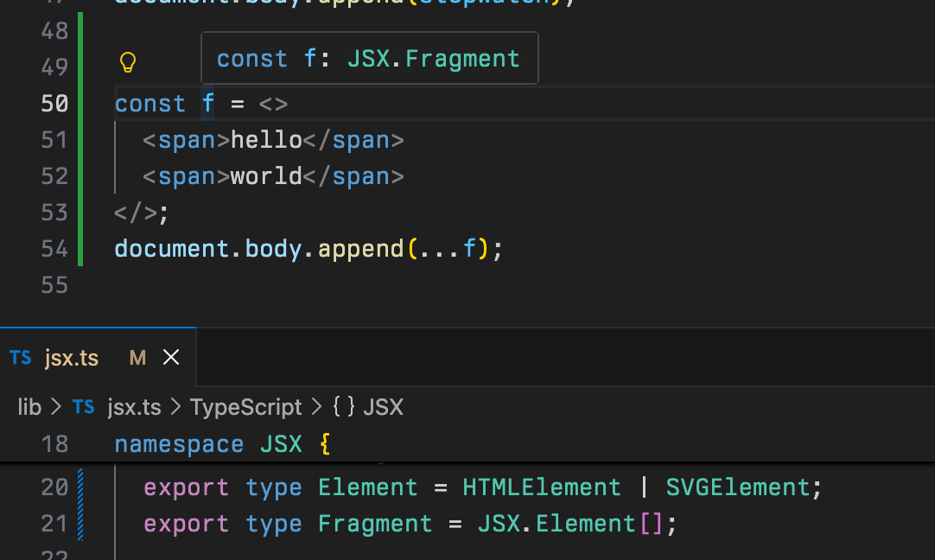Click the chevron after lib in breadcrumbs
The width and height of the screenshot is (935, 560).
pos(56,407)
